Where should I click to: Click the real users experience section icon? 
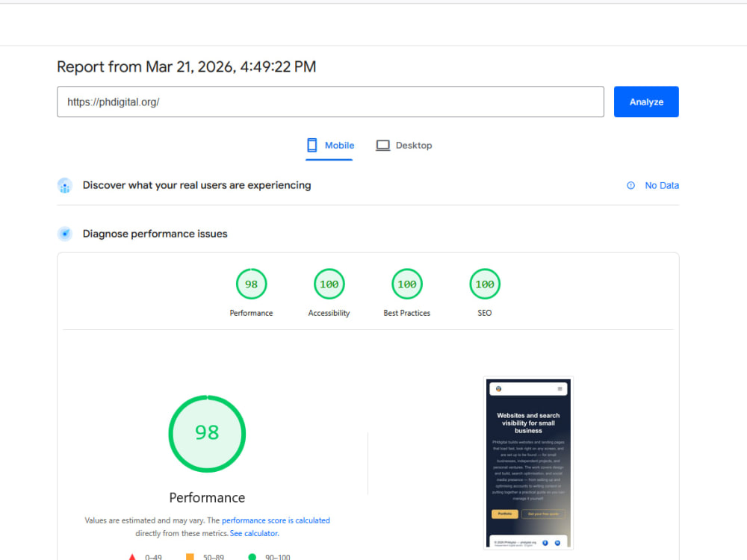point(65,186)
